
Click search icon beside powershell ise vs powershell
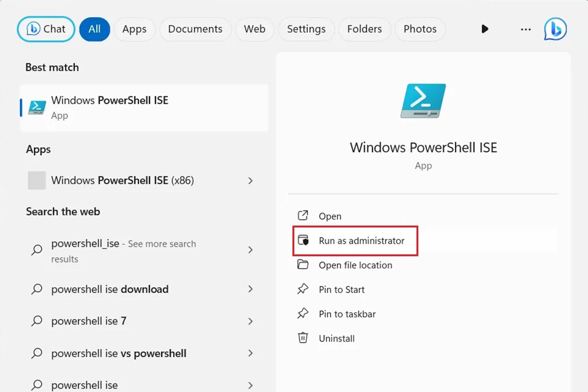click(37, 353)
